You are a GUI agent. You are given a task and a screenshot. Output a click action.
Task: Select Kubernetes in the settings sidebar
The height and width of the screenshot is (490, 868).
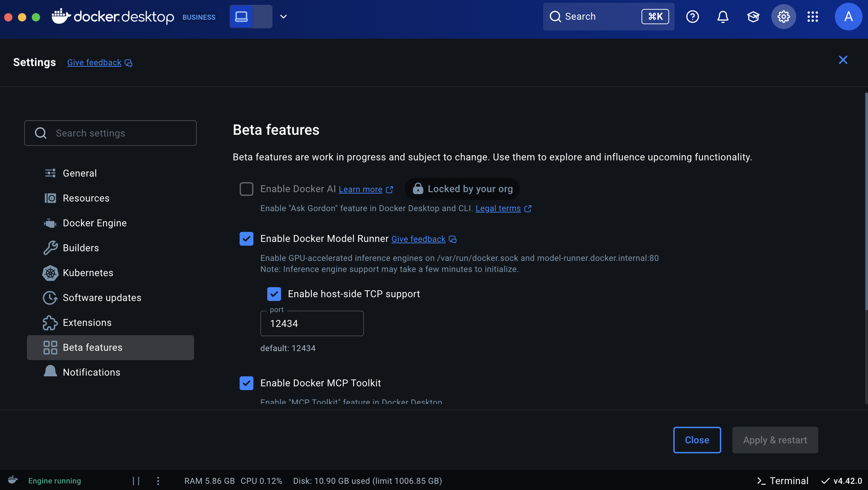[x=88, y=273]
